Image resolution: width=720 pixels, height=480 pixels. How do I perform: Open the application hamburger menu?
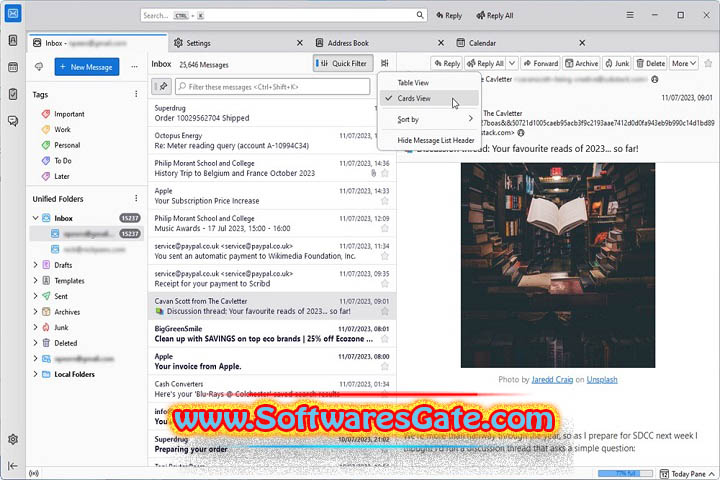pos(630,15)
